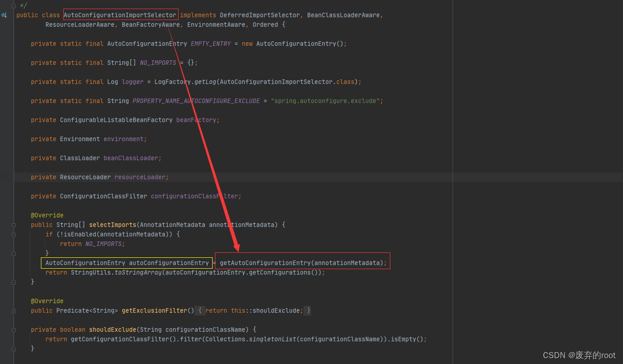Click @Override annotation above getExclusionFilter

point(47,301)
